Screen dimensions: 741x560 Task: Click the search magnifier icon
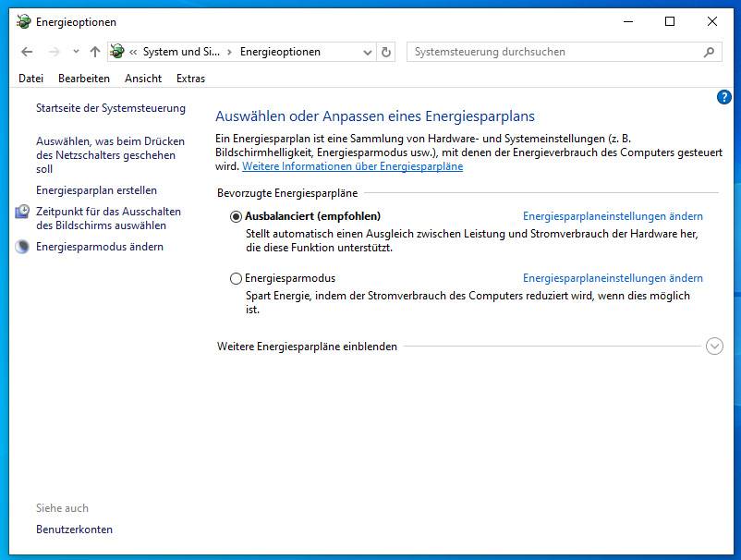[x=710, y=53]
